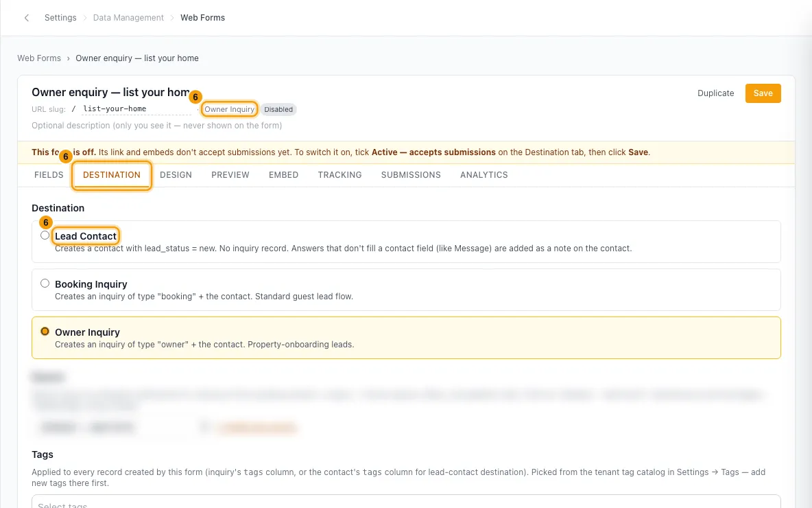Select the Owner Inquiry radio button
The width and height of the screenshot is (812, 508).
45,332
